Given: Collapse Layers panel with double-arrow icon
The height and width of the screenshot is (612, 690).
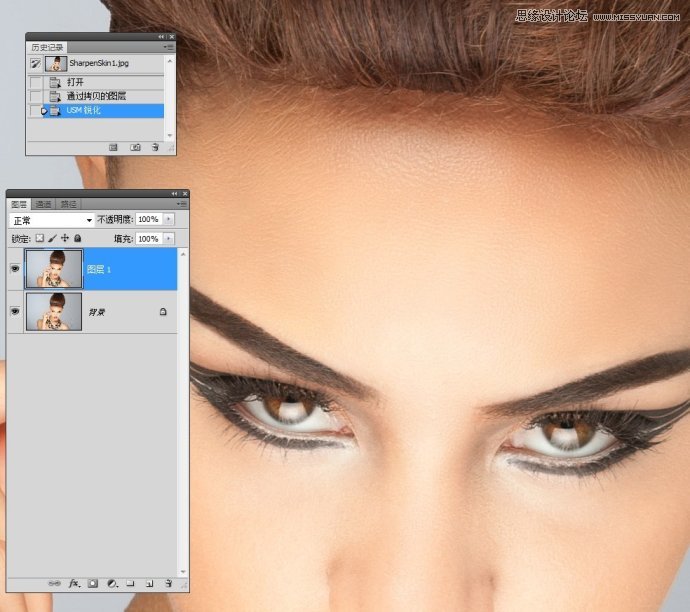Looking at the screenshot, I should 175,194.
